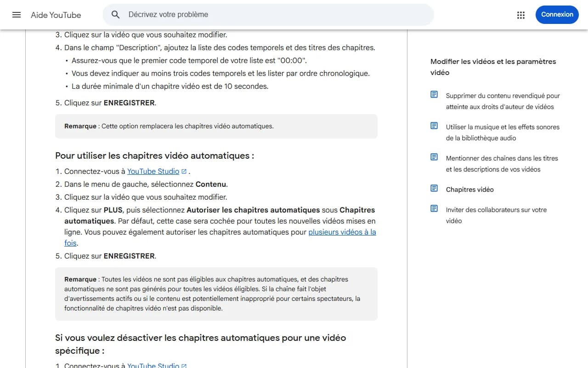
Task: Click the bold text Autoriser les chapitres automatiques
Action: point(253,210)
